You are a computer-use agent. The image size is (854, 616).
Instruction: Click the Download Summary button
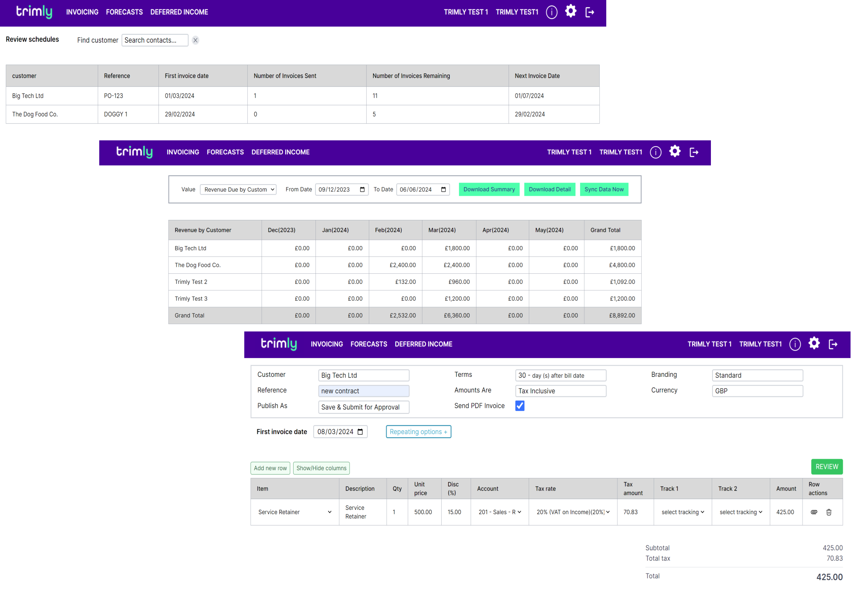point(489,190)
